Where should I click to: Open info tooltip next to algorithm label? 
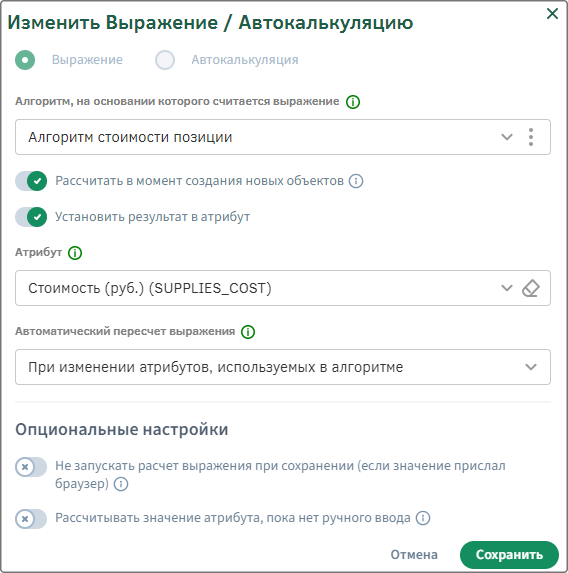click(353, 102)
